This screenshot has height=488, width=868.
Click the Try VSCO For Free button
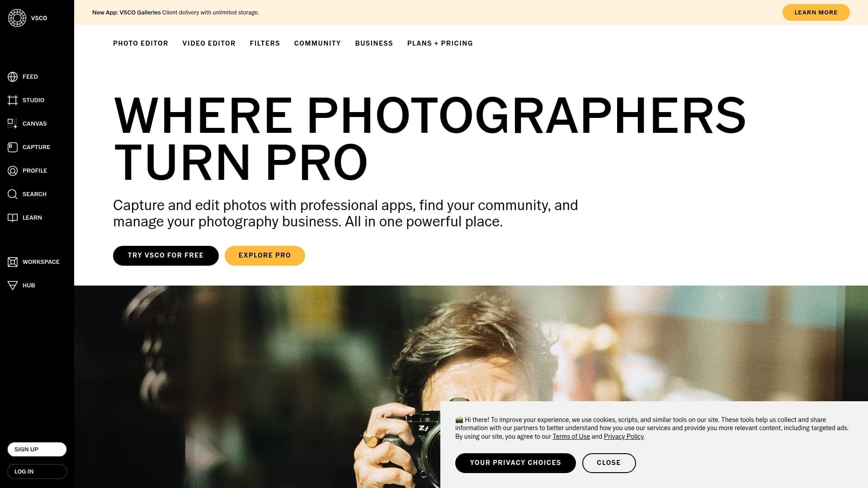point(166,256)
